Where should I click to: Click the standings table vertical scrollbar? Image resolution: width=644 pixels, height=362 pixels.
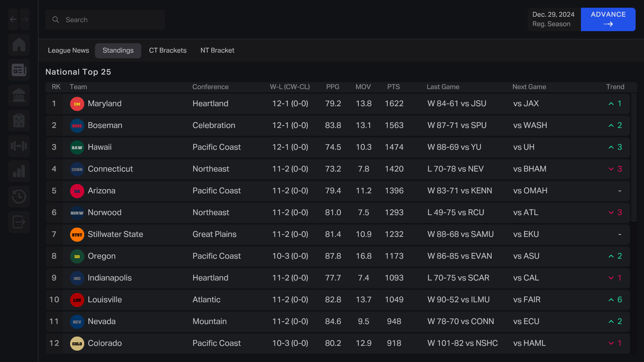(634, 158)
